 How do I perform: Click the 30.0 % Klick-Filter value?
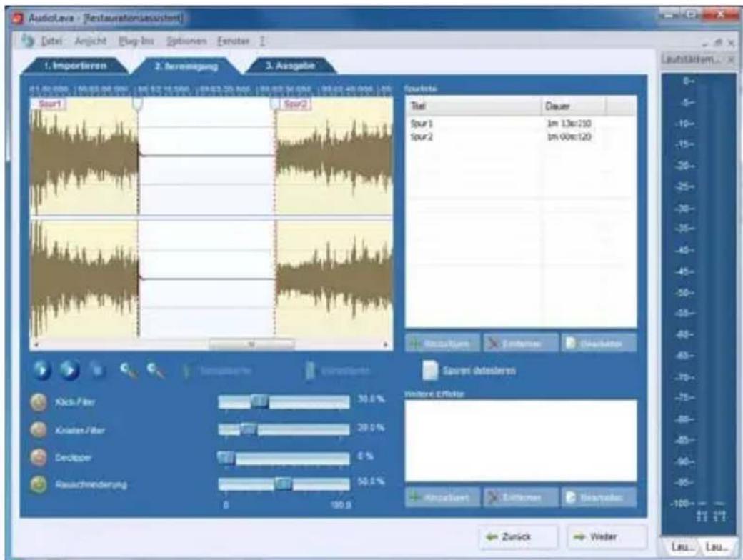[x=371, y=399]
